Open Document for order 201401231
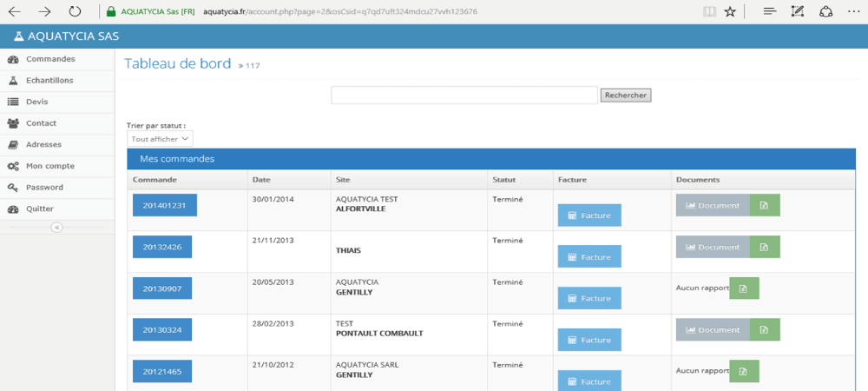 coord(713,205)
